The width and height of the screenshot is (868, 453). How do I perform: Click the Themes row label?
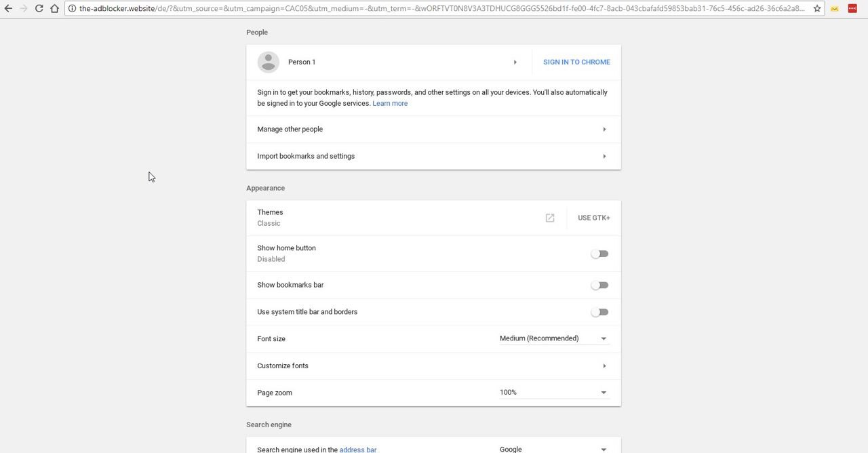[x=270, y=212]
